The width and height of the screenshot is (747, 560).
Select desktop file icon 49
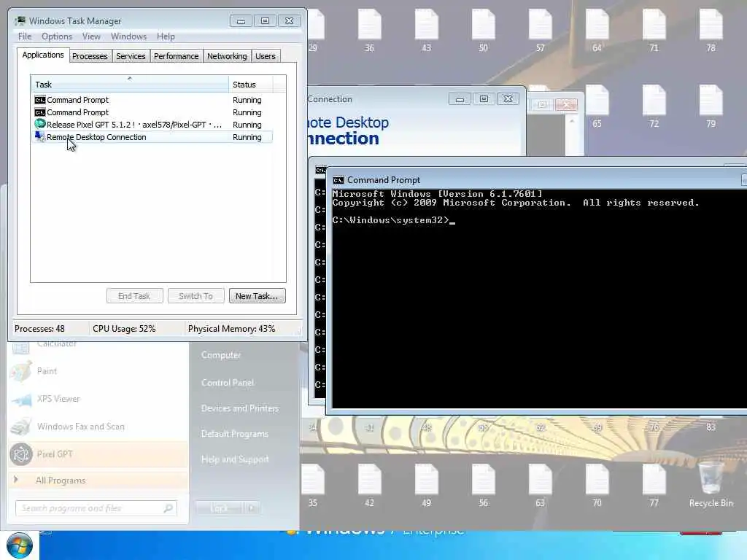tap(426, 480)
